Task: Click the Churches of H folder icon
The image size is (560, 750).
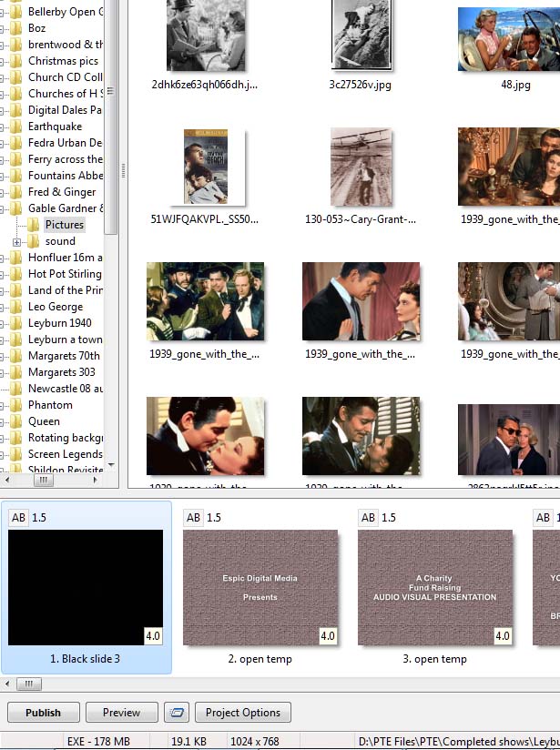Action: click(x=15, y=93)
